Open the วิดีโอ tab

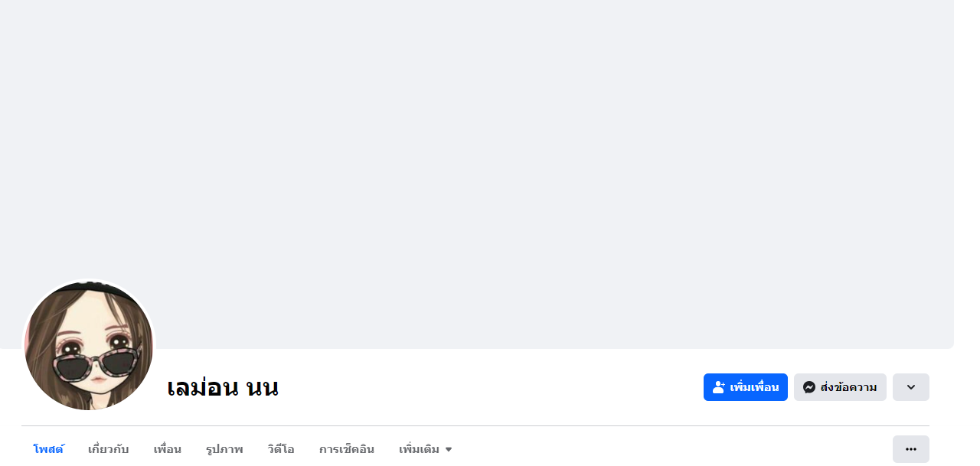[281, 449]
